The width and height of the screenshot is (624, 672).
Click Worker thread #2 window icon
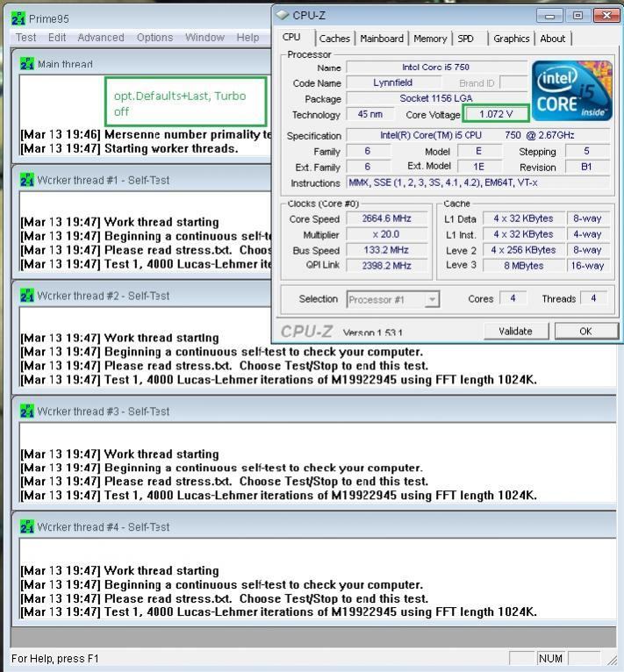[26, 296]
